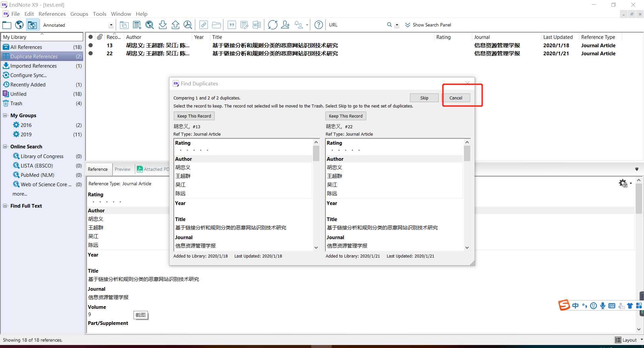
Task: Select the Trash group
Action: pyautogui.click(x=42, y=103)
